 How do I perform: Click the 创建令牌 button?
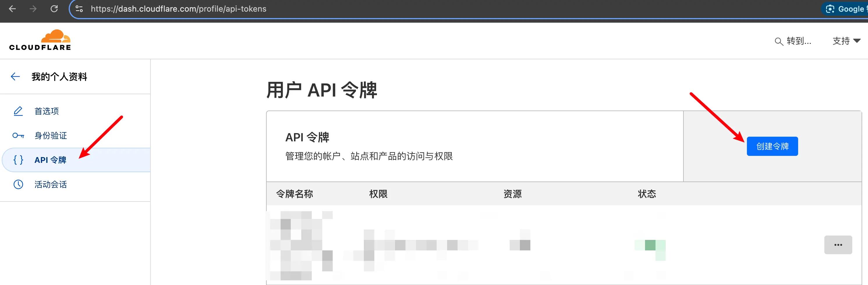[772, 146]
